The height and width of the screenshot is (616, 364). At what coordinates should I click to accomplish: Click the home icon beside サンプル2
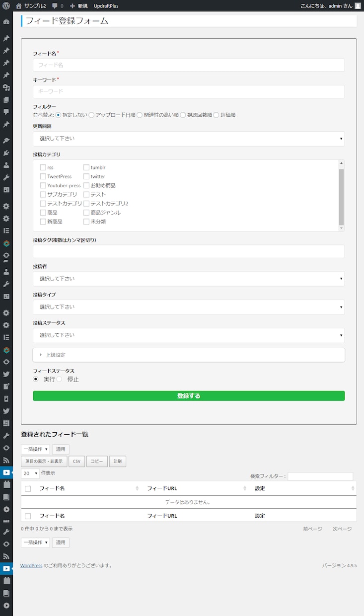(19, 6)
